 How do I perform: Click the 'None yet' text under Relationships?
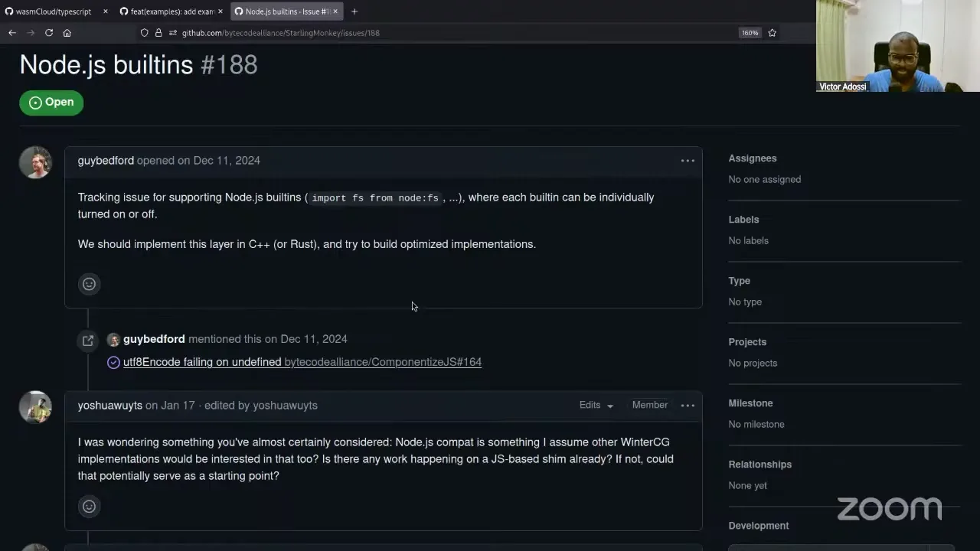(x=747, y=485)
